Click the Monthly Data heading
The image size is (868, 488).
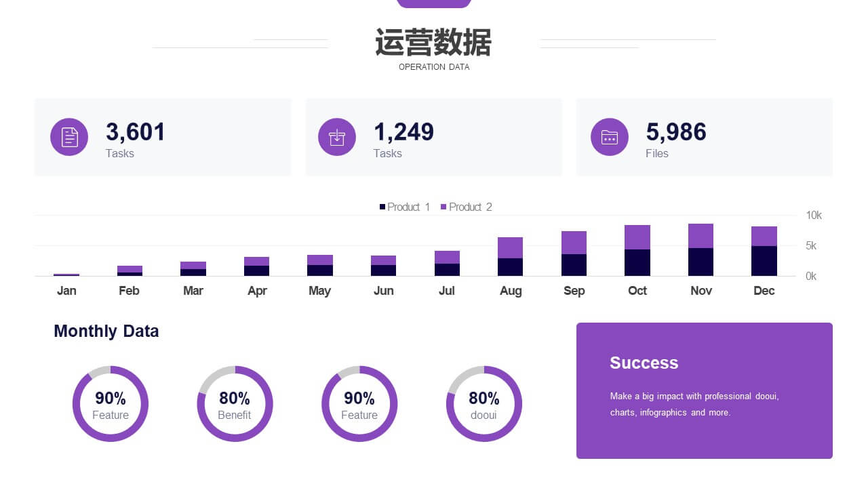106,331
